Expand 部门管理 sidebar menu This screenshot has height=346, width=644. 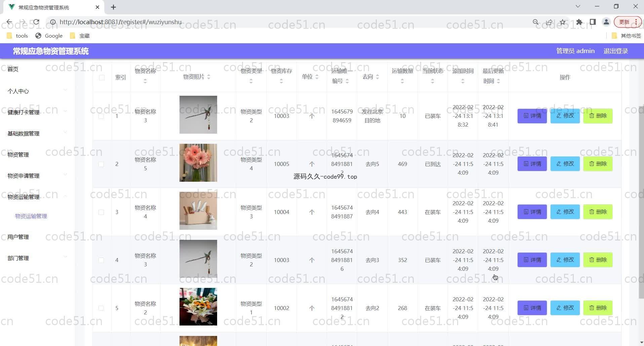pos(37,258)
